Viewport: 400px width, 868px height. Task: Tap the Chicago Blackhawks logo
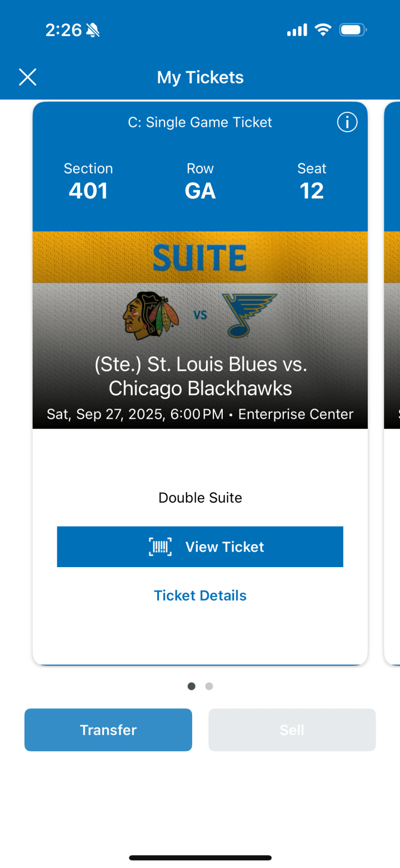pyautogui.click(x=151, y=315)
